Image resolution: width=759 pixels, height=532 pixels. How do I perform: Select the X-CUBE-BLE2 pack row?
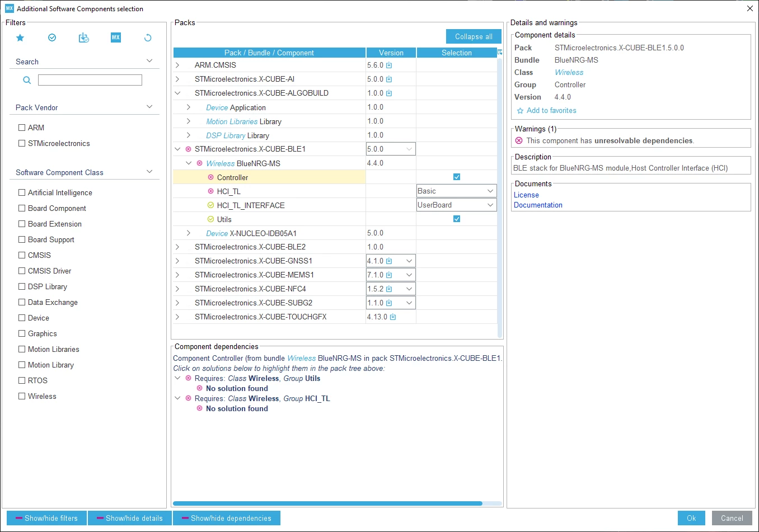(x=335, y=247)
